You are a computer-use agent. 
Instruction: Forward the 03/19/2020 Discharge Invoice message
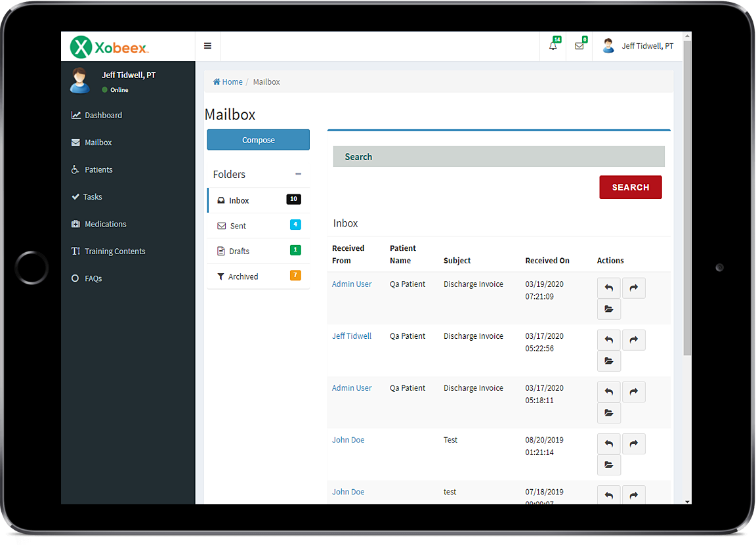(x=633, y=288)
